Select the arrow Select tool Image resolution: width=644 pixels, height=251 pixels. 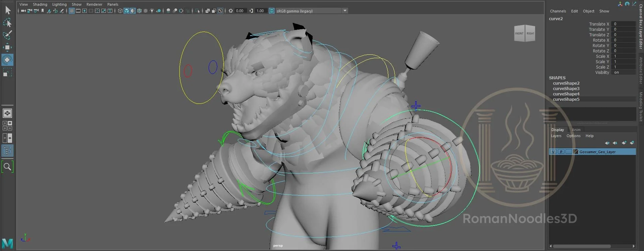(8, 10)
